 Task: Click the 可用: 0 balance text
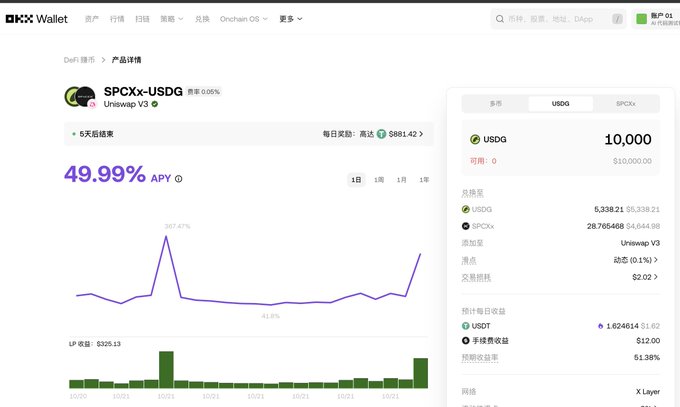point(483,161)
